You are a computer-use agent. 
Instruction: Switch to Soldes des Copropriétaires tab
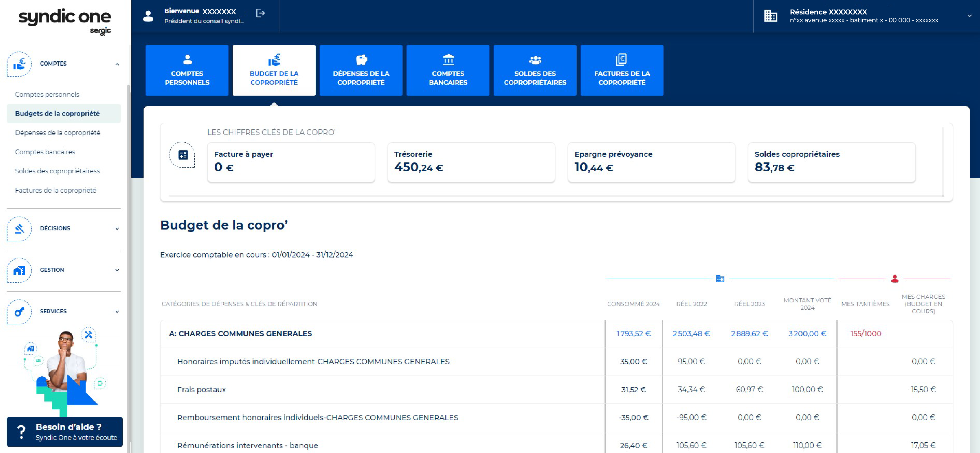pyautogui.click(x=535, y=70)
